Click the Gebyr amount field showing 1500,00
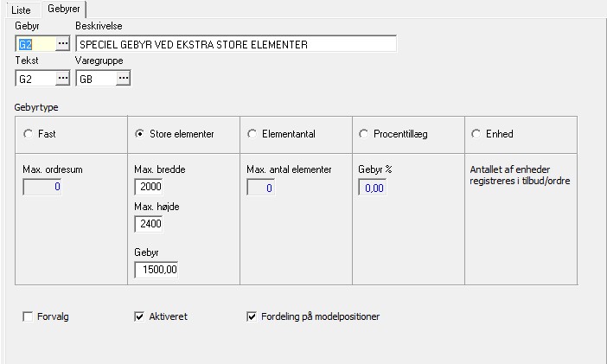The image size is (607, 364). pyautogui.click(x=157, y=270)
